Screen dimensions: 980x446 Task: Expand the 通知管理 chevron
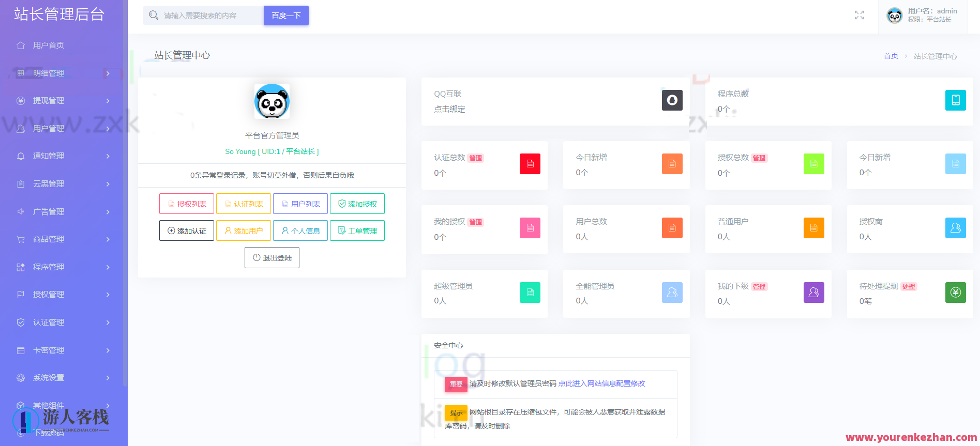tap(108, 156)
